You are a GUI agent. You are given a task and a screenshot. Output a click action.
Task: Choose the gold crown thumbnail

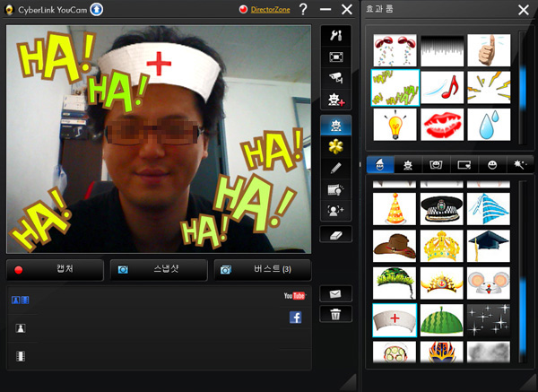[x=441, y=246]
